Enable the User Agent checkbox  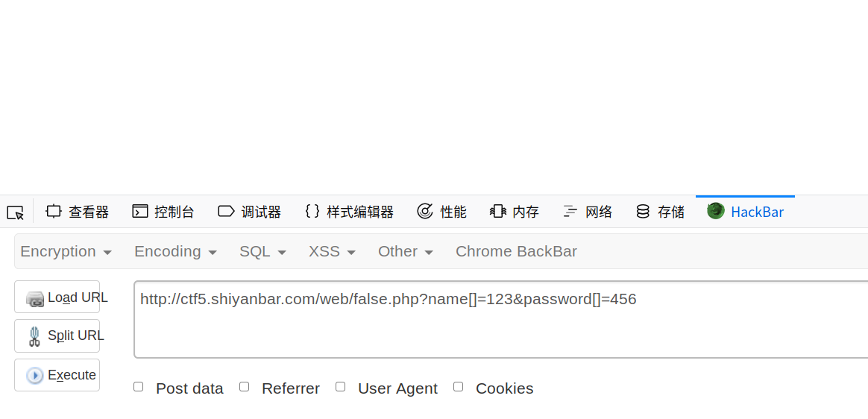point(341,387)
